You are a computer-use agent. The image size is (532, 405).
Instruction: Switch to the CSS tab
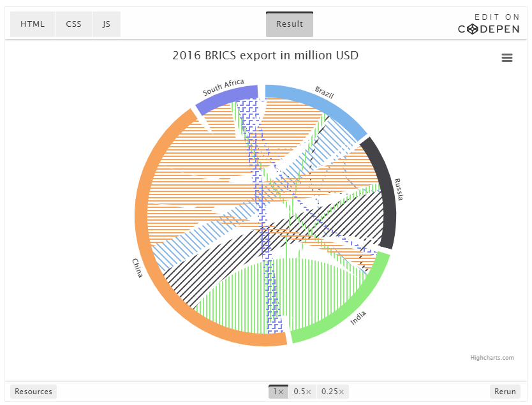(73, 24)
